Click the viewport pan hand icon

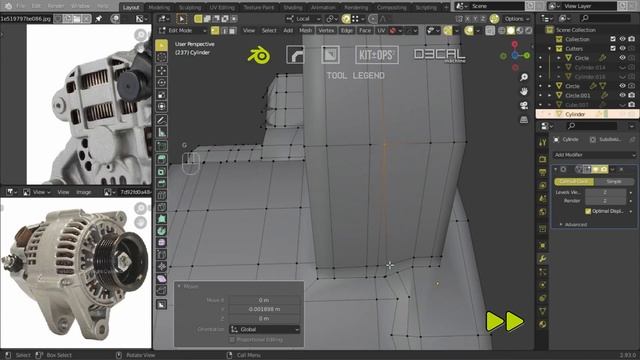[524, 91]
